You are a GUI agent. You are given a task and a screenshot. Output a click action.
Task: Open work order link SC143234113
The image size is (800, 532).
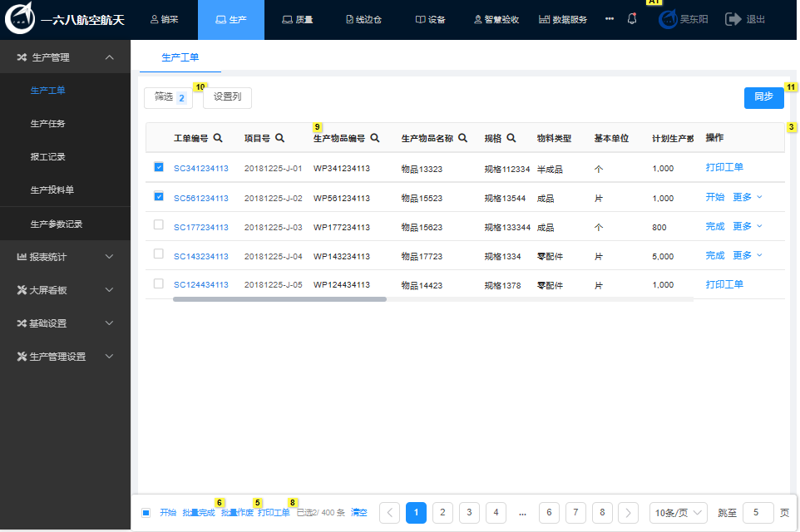pyautogui.click(x=200, y=256)
